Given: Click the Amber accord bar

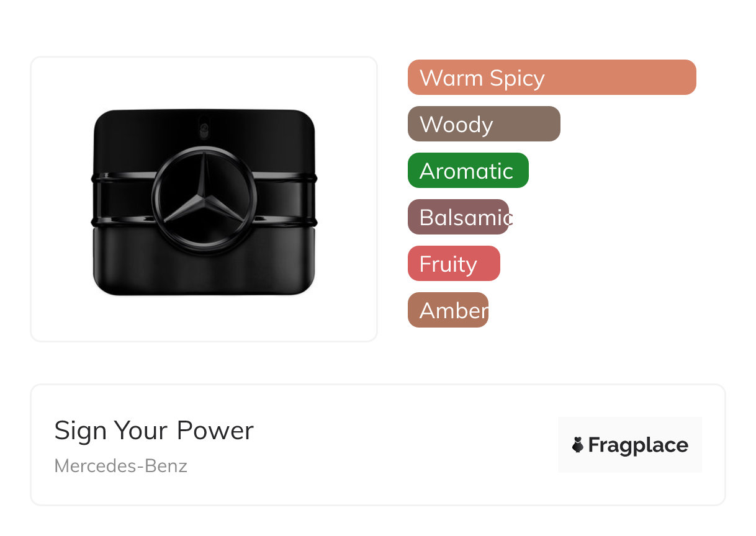Looking at the screenshot, I should coord(448,310).
